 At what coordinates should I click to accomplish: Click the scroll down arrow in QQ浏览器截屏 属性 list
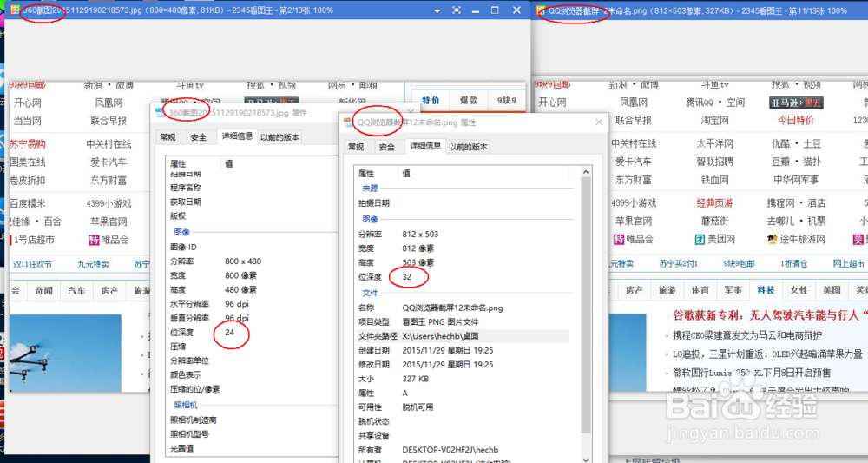(x=586, y=459)
